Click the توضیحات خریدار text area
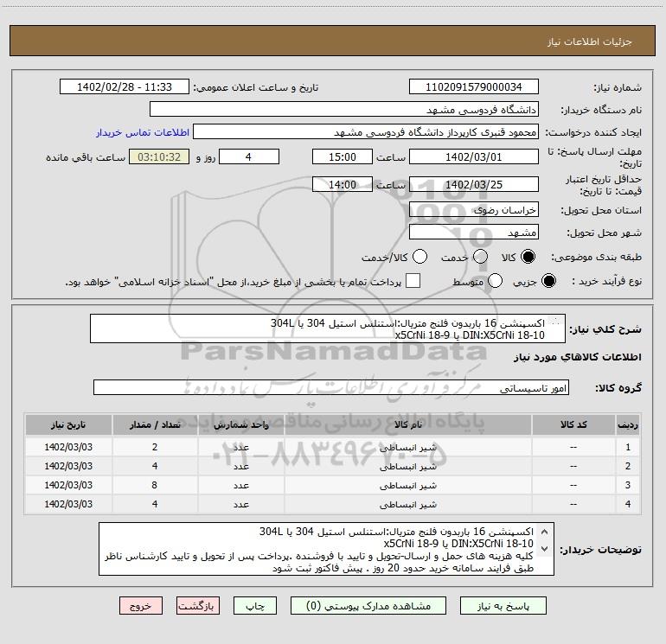 coord(327,549)
